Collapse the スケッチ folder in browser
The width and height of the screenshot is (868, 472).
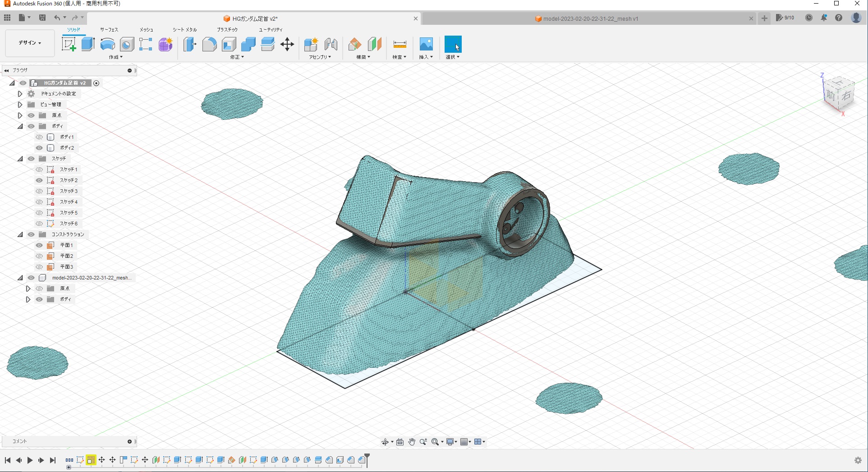pos(20,159)
